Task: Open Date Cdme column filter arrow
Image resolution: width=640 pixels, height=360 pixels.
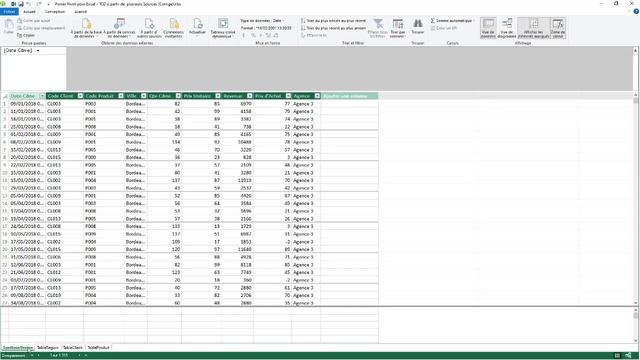Action: pos(42,96)
